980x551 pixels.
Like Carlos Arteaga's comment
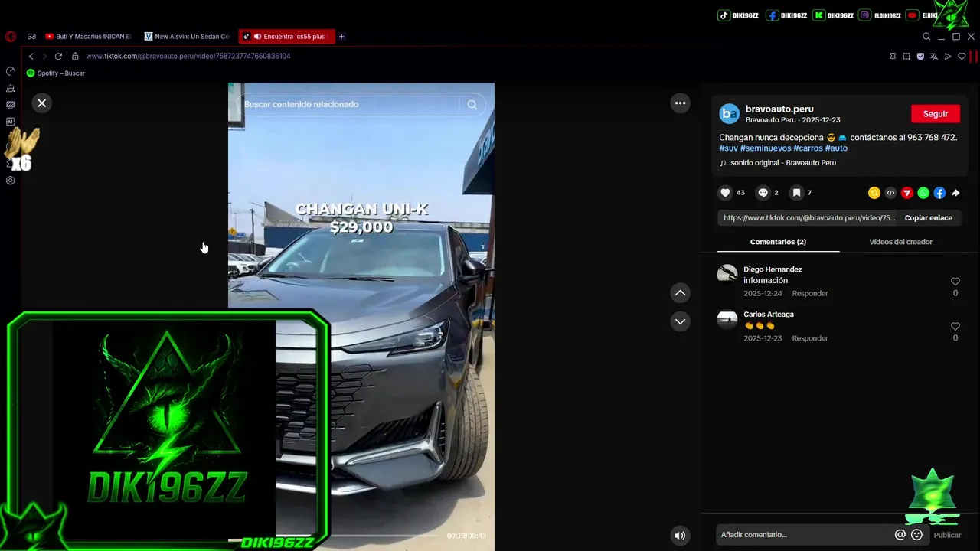pos(955,327)
